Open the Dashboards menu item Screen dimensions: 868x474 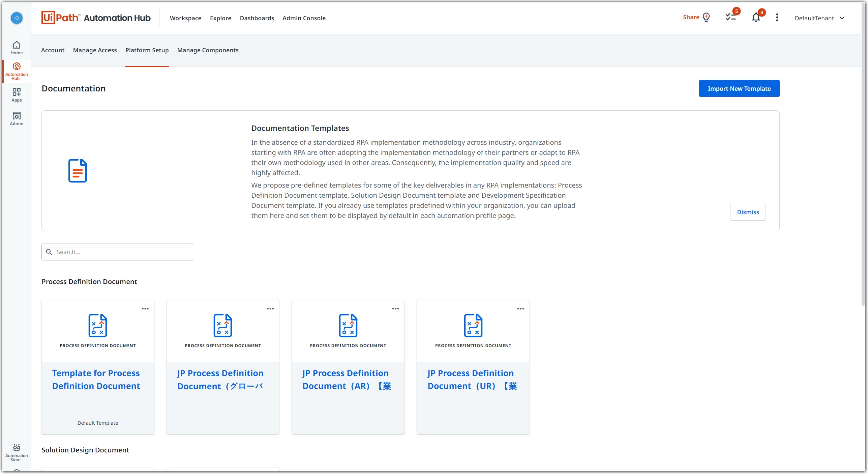click(257, 18)
